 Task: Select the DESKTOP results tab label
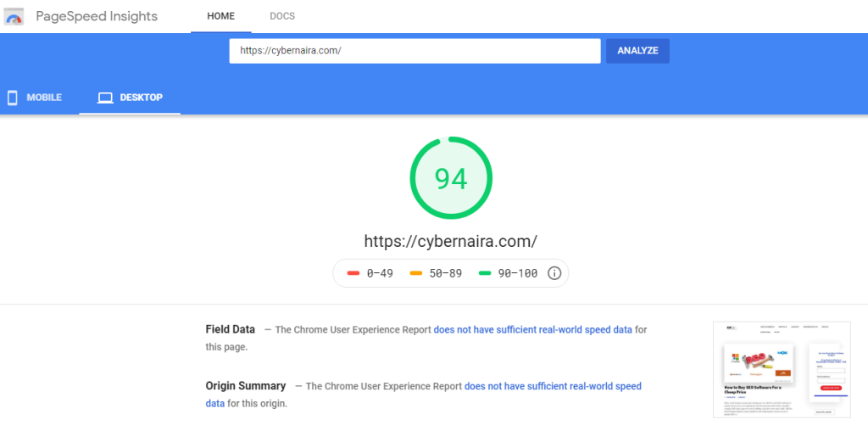click(141, 98)
